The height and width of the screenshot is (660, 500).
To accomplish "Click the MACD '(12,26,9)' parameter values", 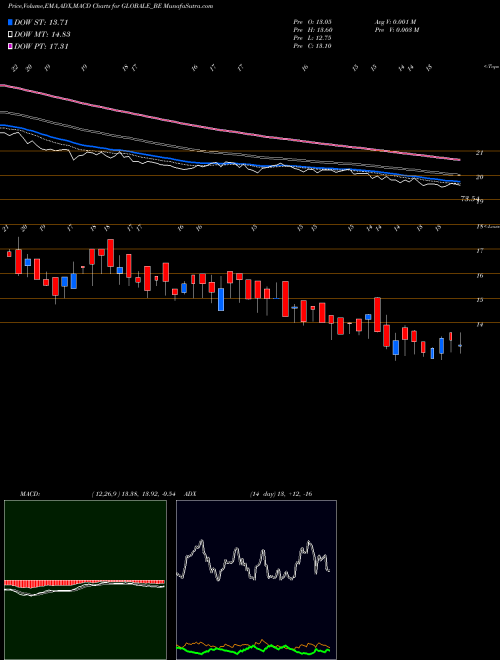I will coord(136,494).
